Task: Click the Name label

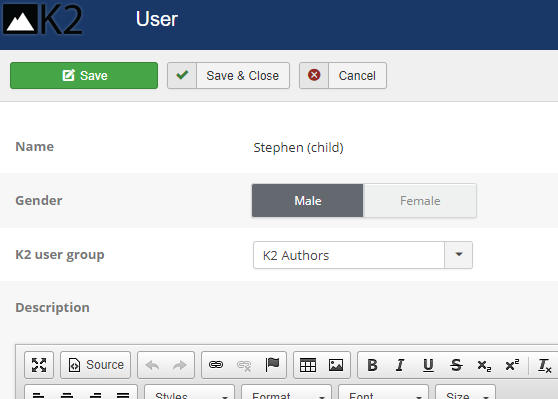Action: 35,147
